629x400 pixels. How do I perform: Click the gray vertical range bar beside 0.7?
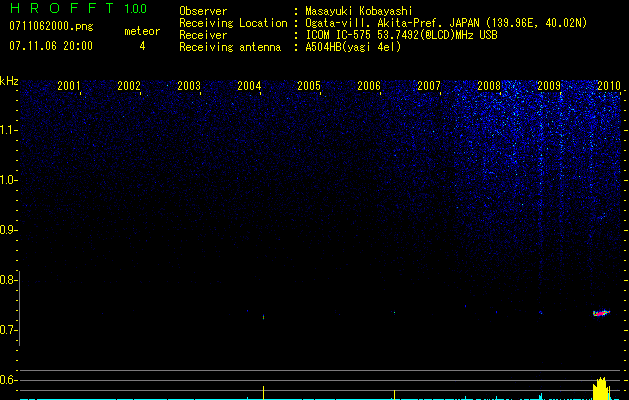20,308
